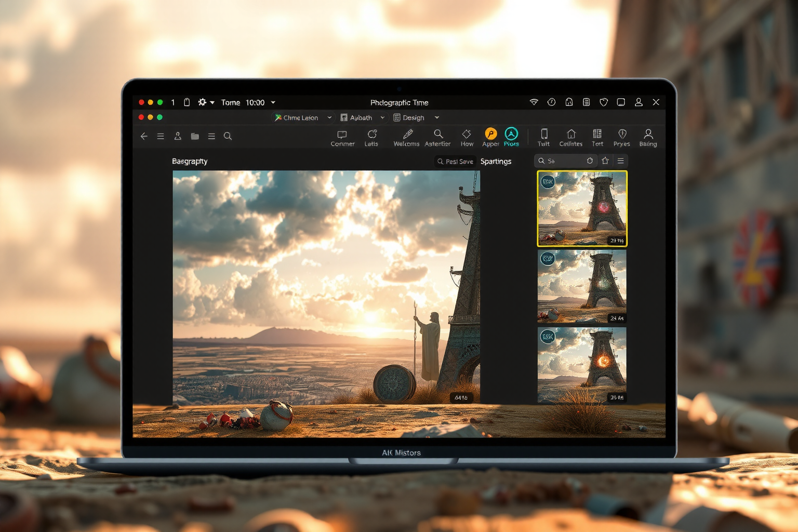This screenshot has height=532, width=798.
Task: Open the Wi-Fi status icon
Action: coord(534,102)
